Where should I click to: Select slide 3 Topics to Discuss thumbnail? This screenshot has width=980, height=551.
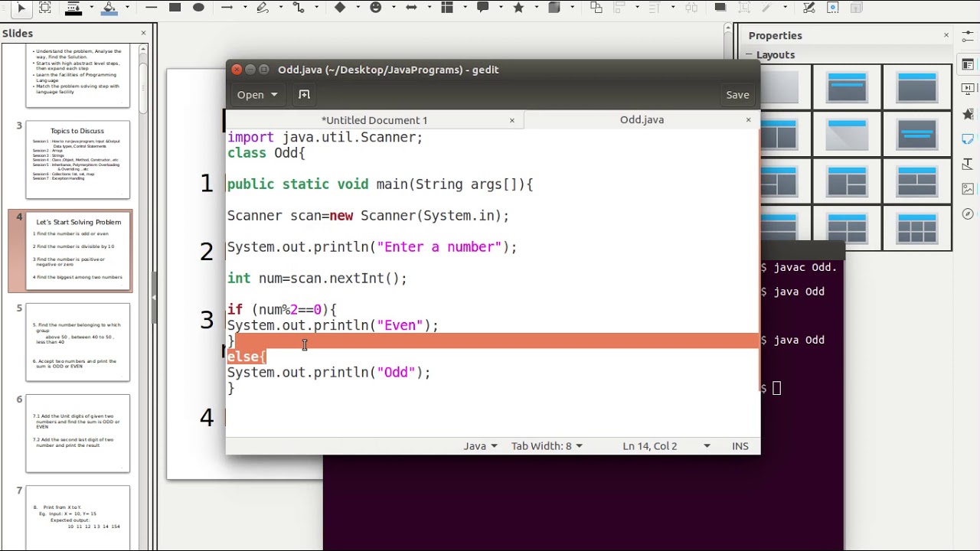77,160
